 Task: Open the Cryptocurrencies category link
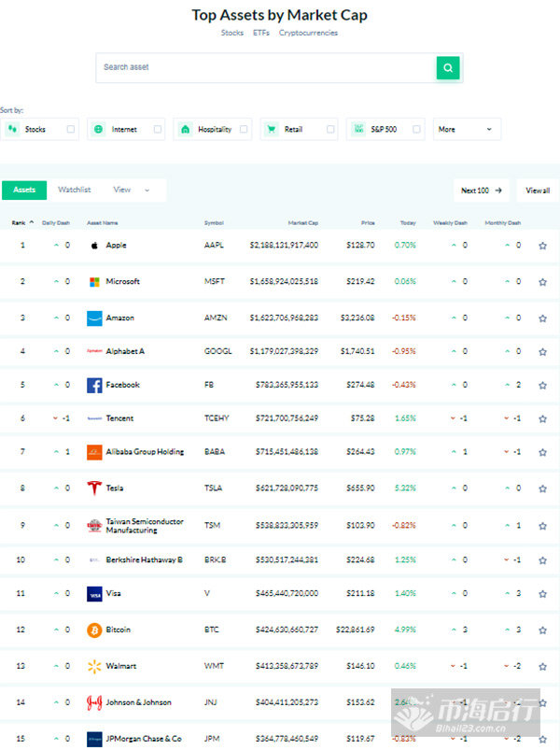[308, 33]
